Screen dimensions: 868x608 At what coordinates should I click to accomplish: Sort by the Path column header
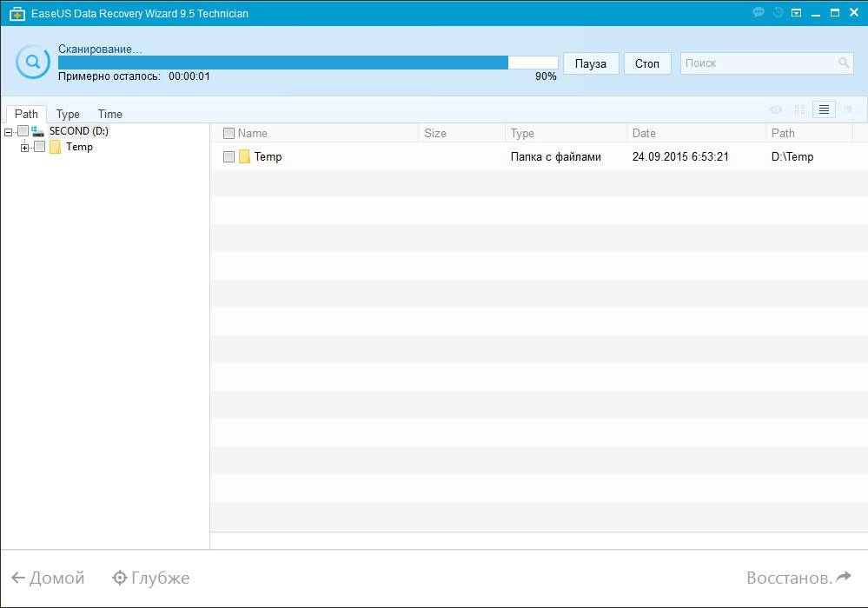(x=783, y=133)
